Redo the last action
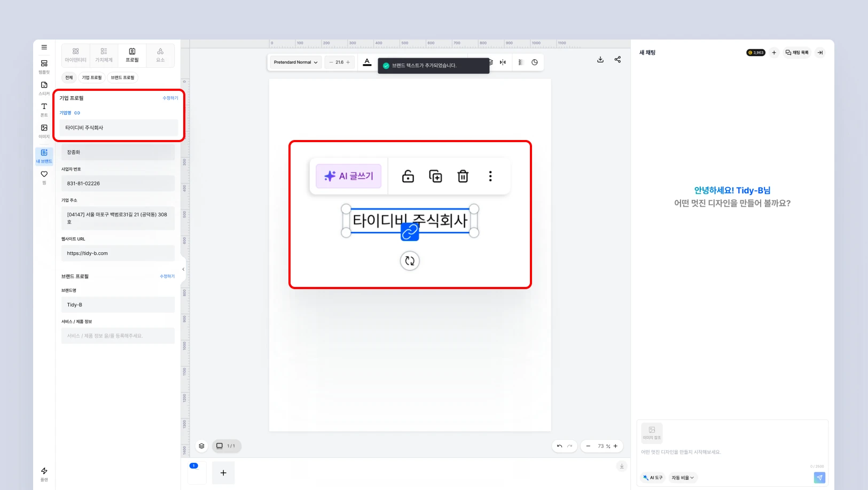 point(569,446)
